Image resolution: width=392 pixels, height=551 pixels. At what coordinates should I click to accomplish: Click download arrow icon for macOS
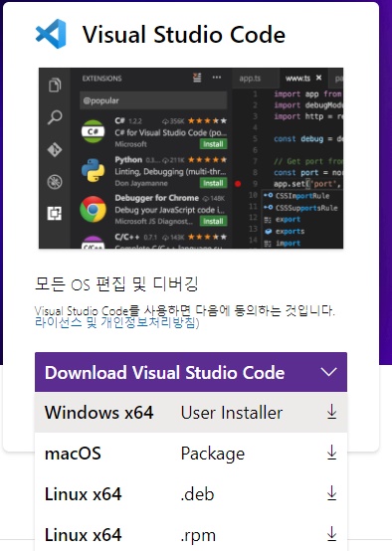click(332, 453)
